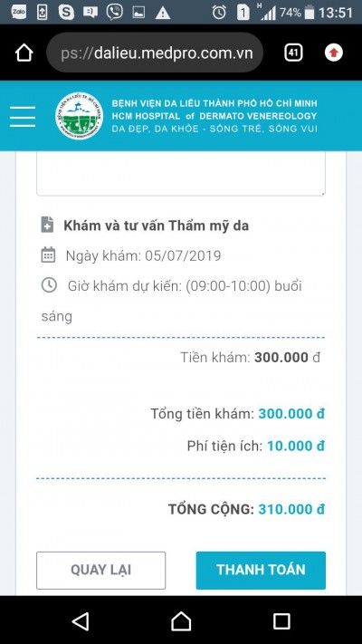Tap the red upload arrow browser icon
The height and width of the screenshot is (644, 362).
334,53
